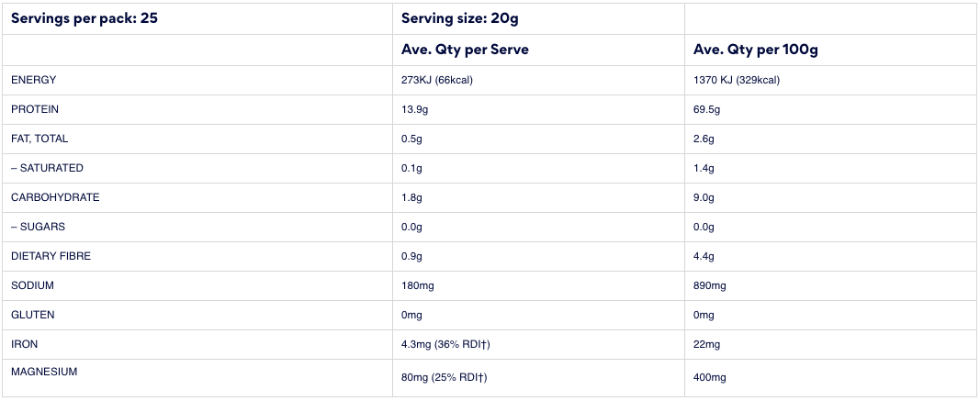Click the SODIUM row label
Viewport: 980px width, 401px height.
[x=33, y=285]
